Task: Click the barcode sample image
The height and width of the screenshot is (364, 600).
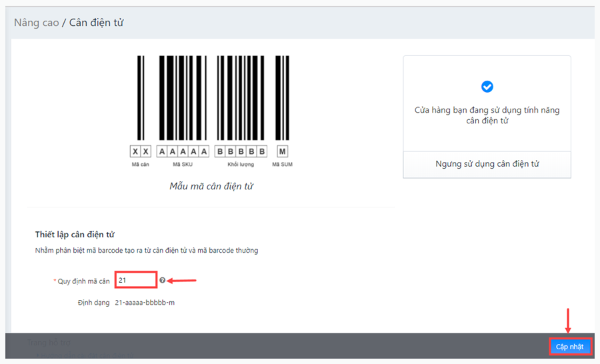Action: coord(211,111)
